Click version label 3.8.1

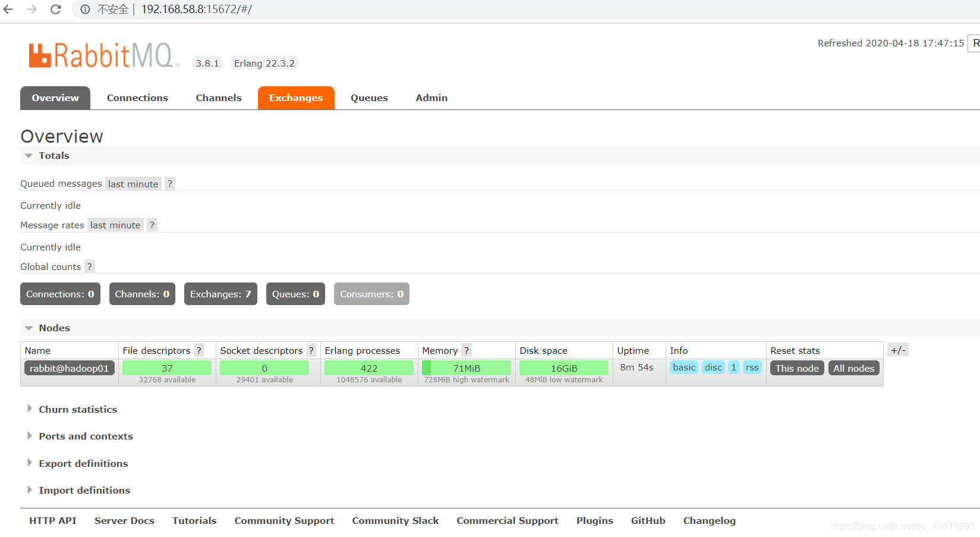(x=207, y=63)
